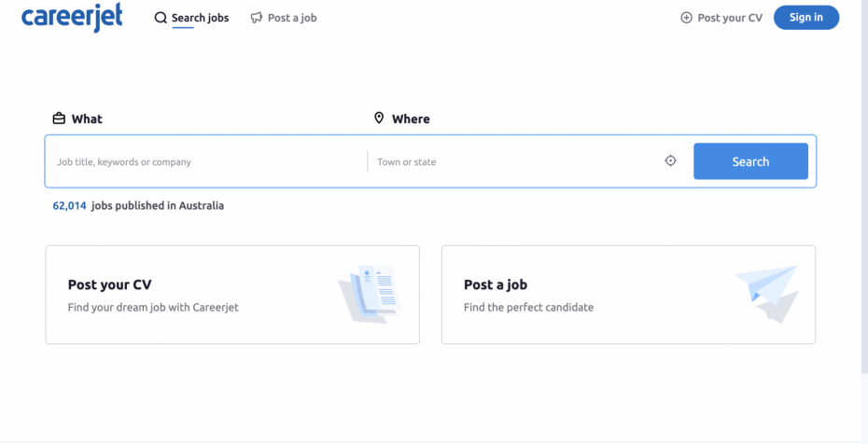This screenshot has height=444, width=868.
Task: Click the blue Search button
Action: pos(750,161)
